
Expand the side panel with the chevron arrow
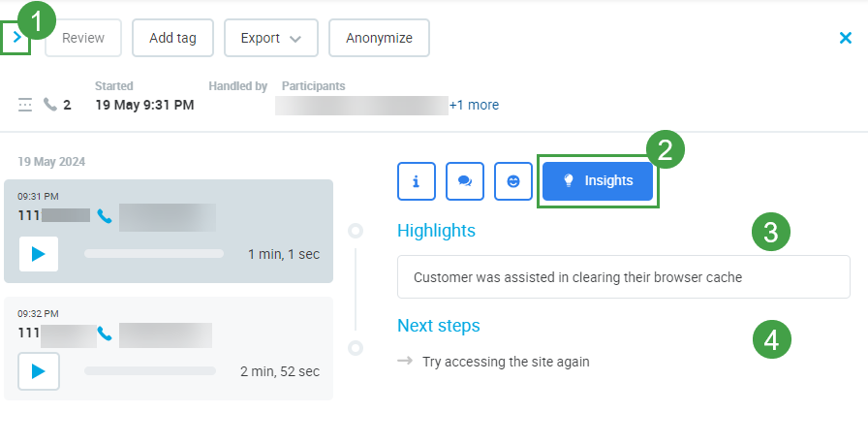16,38
